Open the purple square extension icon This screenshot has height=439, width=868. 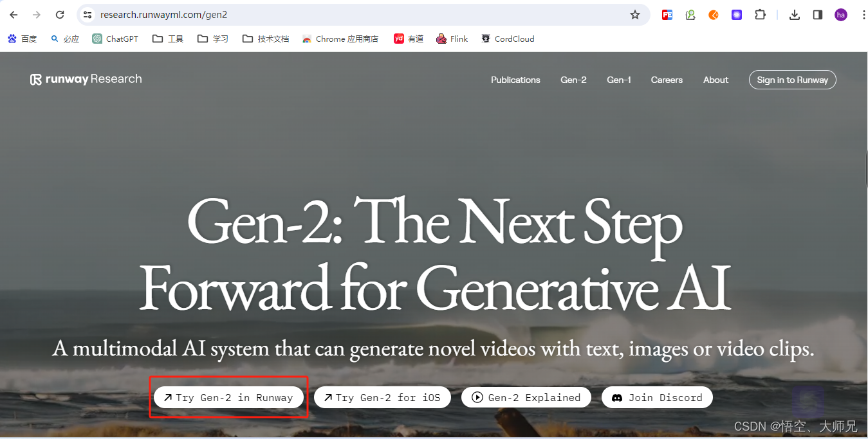pyautogui.click(x=737, y=15)
